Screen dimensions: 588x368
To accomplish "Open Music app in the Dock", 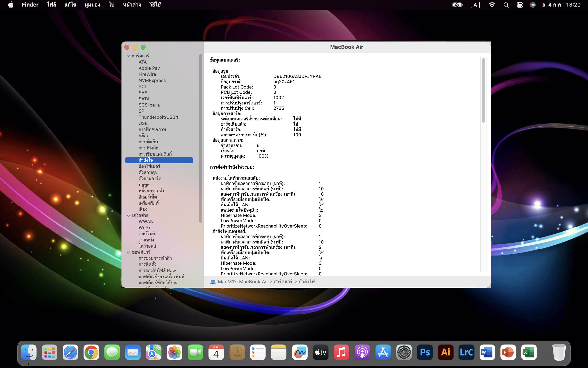I will point(341,352).
